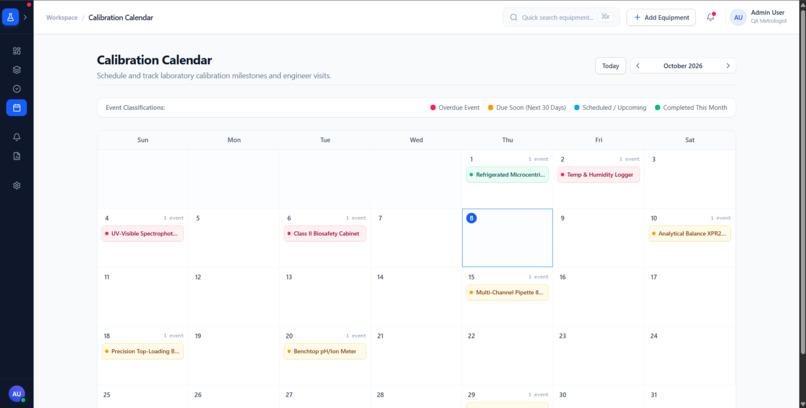Click the search magnifier icon
Image resolution: width=806 pixels, height=408 pixels.
[x=514, y=17]
